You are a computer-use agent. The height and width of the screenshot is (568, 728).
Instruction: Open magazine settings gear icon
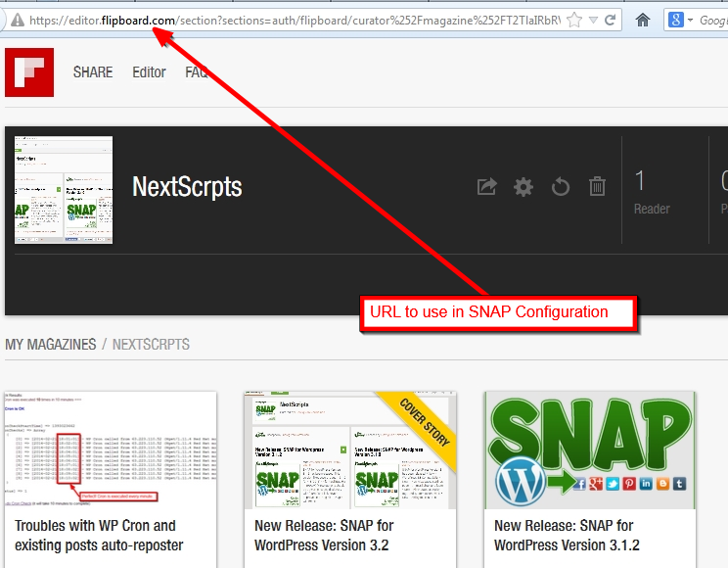(523, 187)
